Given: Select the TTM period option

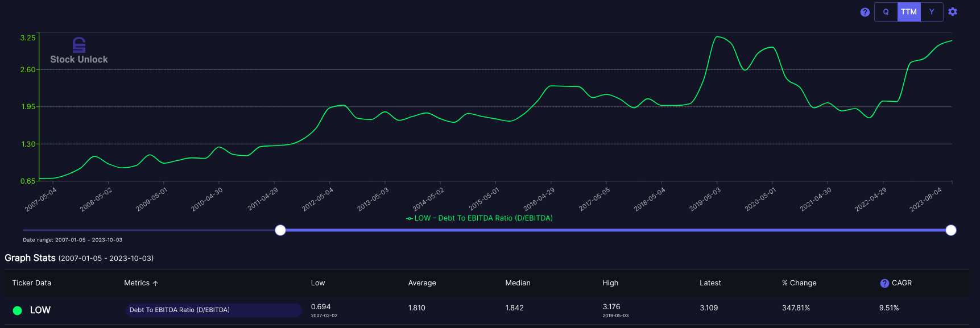Looking at the screenshot, I should (x=909, y=12).
